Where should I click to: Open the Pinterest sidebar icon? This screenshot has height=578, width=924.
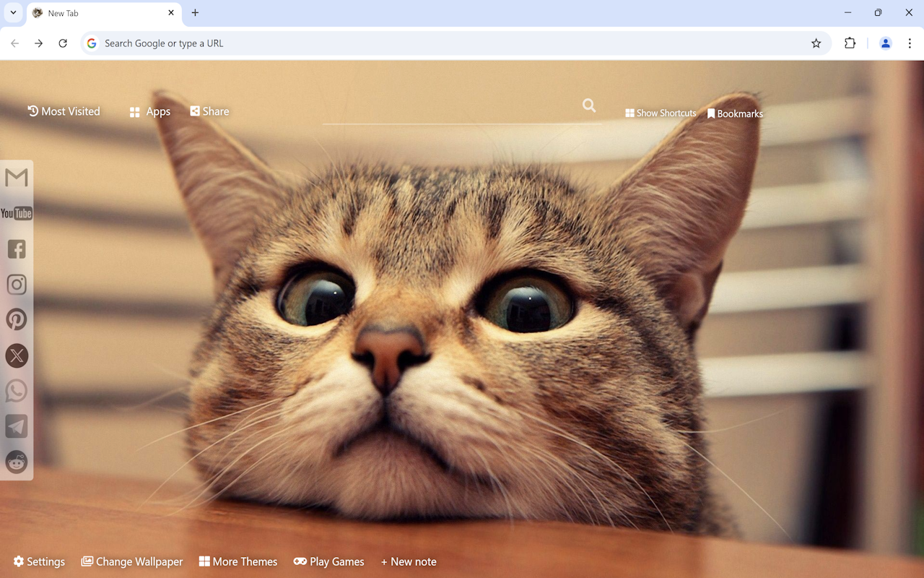[16, 319]
